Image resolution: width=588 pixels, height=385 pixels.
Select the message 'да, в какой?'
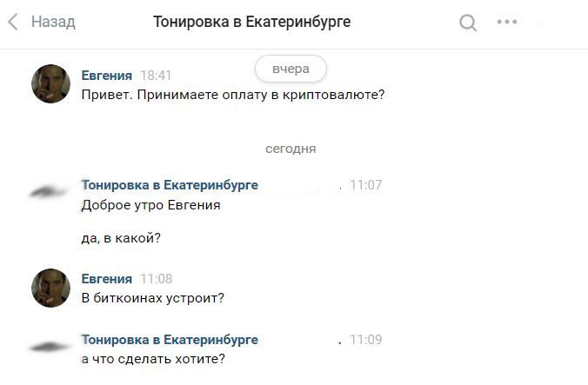pyautogui.click(x=121, y=238)
